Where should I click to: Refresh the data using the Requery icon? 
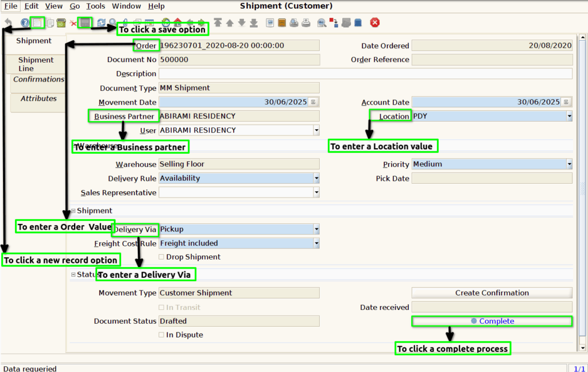(101, 23)
